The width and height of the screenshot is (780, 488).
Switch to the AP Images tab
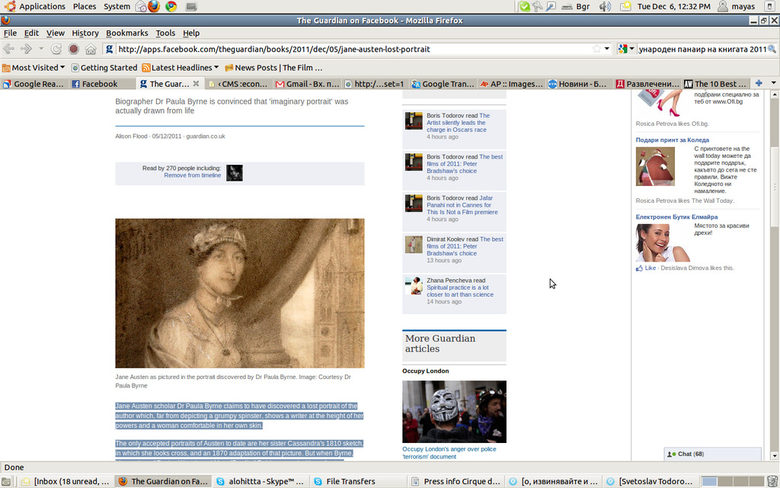coord(511,84)
